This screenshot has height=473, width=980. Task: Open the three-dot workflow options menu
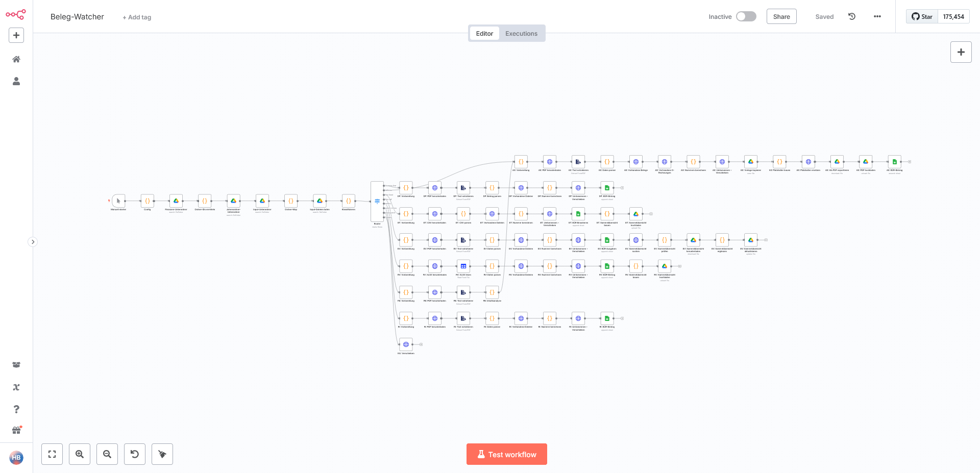click(877, 16)
